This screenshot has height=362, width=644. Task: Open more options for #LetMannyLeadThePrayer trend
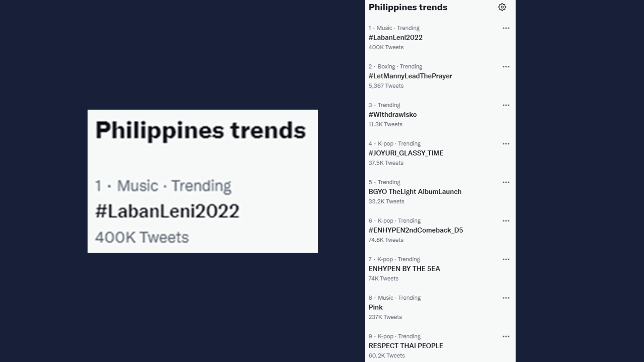(506, 67)
